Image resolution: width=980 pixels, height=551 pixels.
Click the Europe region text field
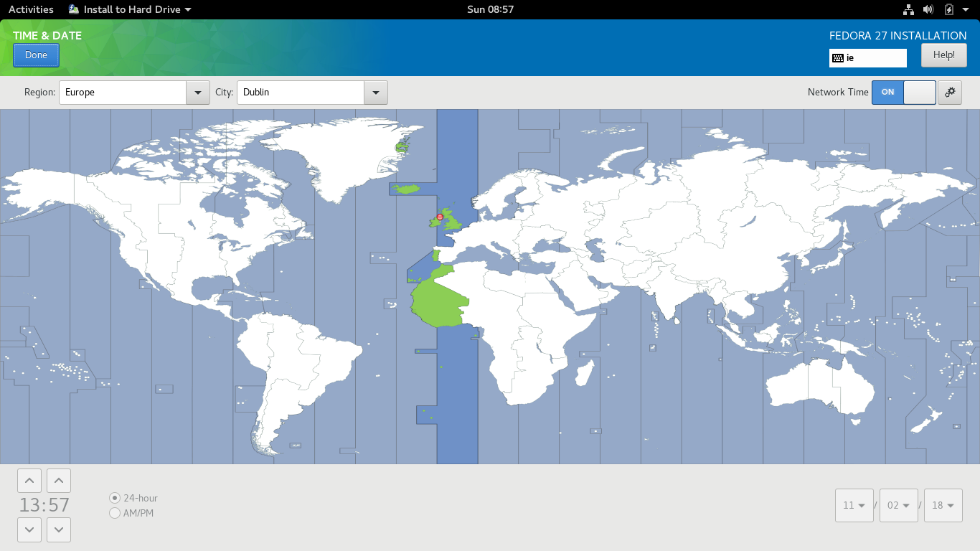pos(123,93)
